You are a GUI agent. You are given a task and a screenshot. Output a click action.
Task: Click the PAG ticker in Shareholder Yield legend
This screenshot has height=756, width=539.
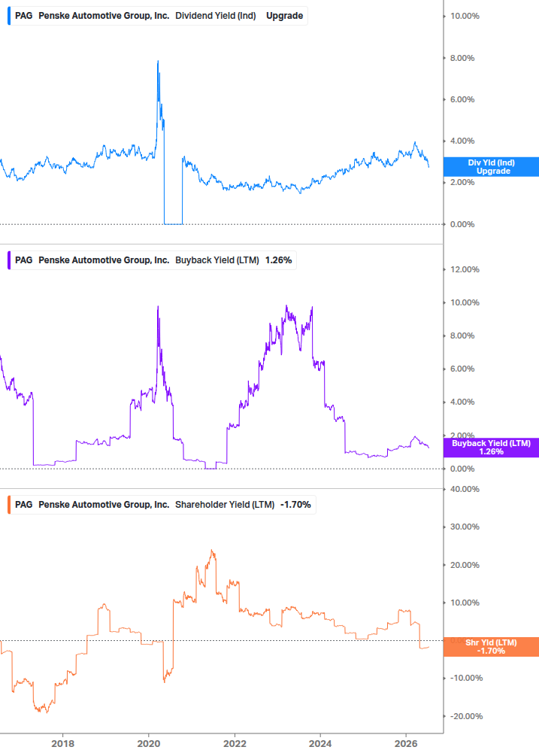pos(23,504)
